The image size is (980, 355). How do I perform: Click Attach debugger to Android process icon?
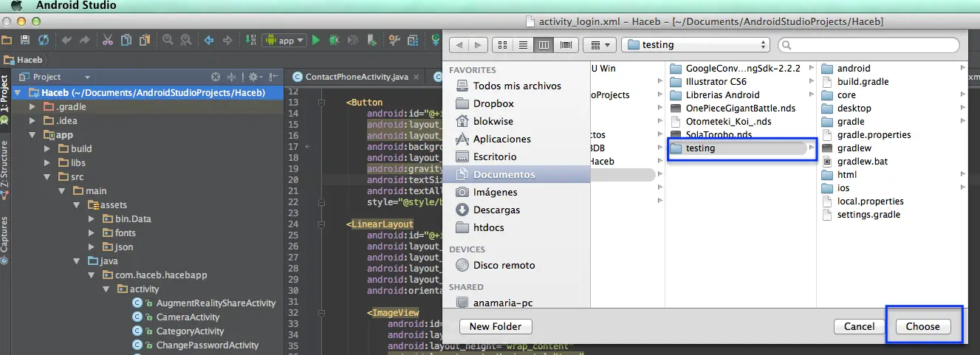tap(371, 40)
